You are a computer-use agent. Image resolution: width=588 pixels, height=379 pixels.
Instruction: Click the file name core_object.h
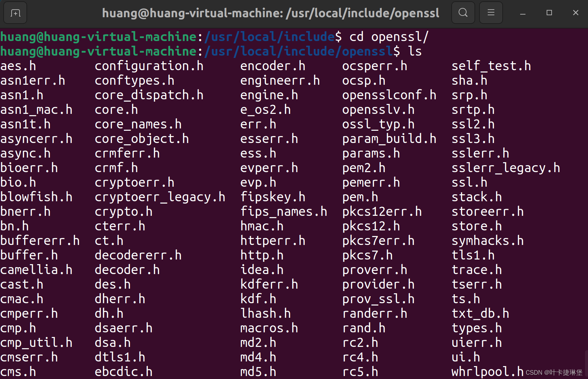142,139
